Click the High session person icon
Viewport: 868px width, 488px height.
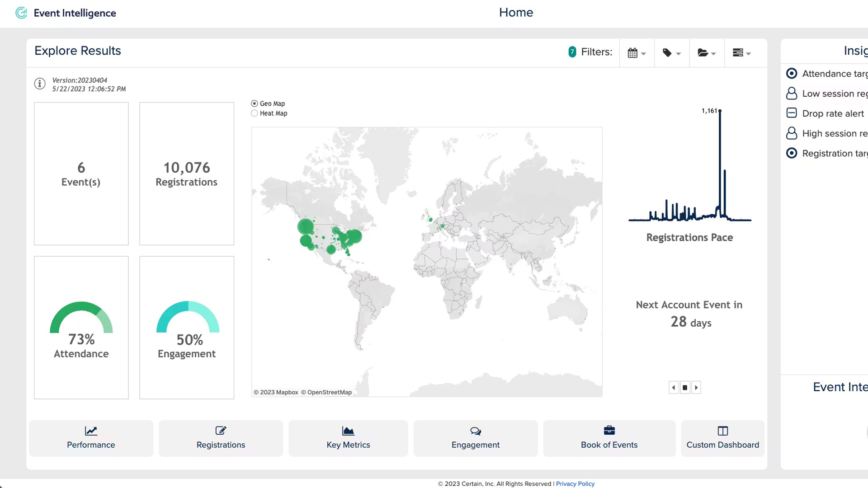coord(791,133)
